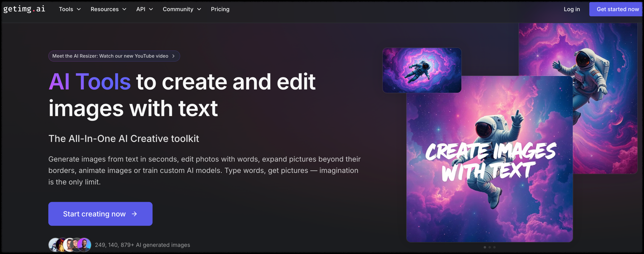The image size is (644, 254).
Task: Click the chevron arrow on announcement pill
Action: 173,56
